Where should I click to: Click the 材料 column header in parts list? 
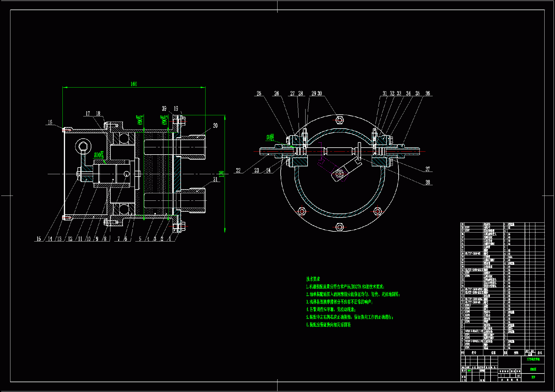click(516, 353)
